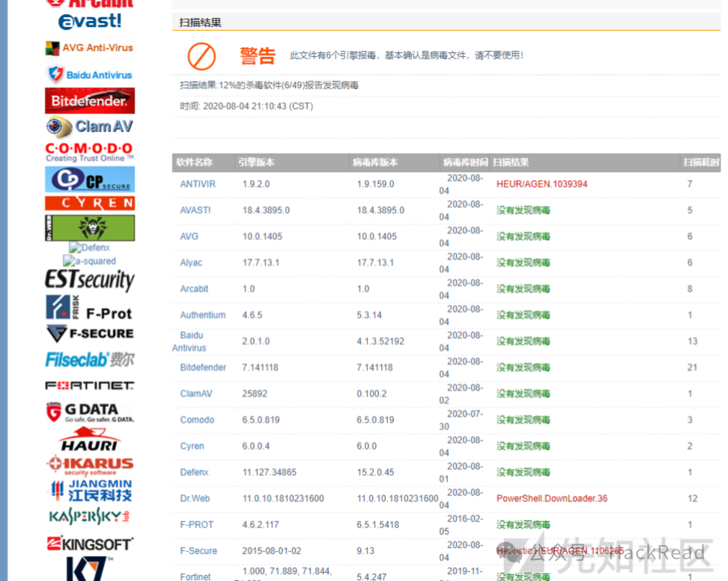Open the F-PROT table link
728x581 pixels.
[x=197, y=525]
